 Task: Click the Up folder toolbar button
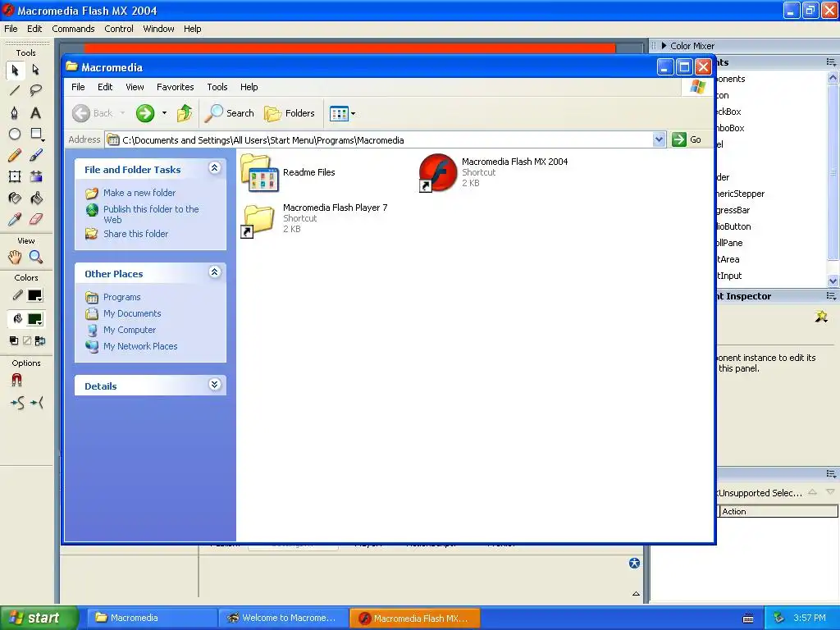tap(185, 113)
